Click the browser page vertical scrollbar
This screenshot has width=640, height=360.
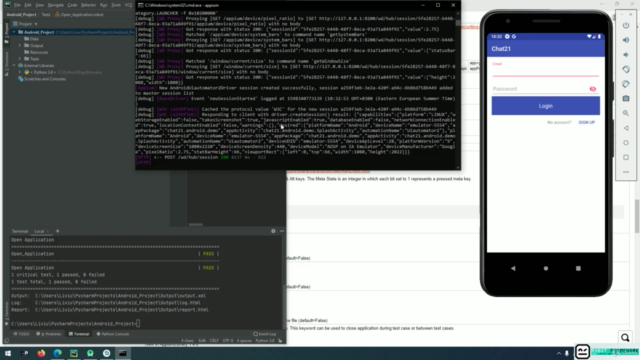637,216
